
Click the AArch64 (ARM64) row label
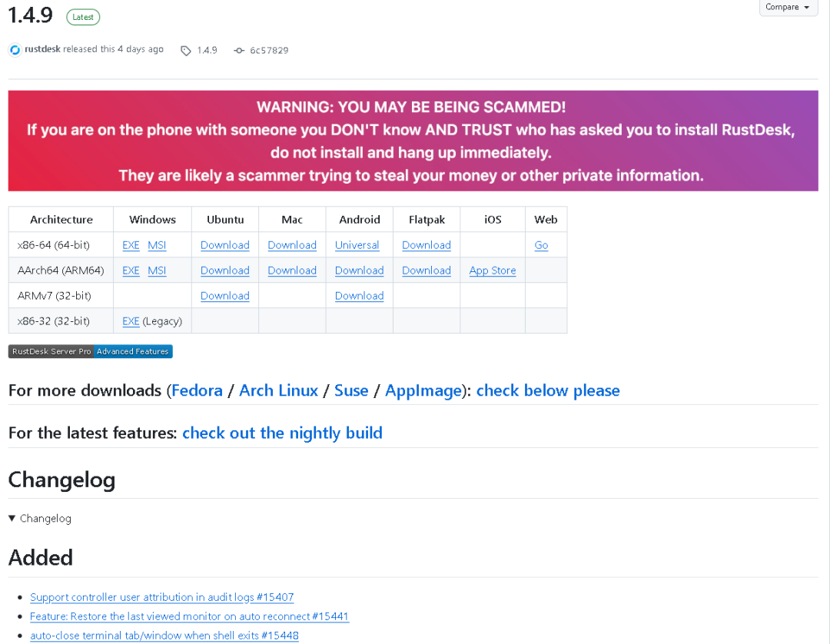click(x=61, y=271)
